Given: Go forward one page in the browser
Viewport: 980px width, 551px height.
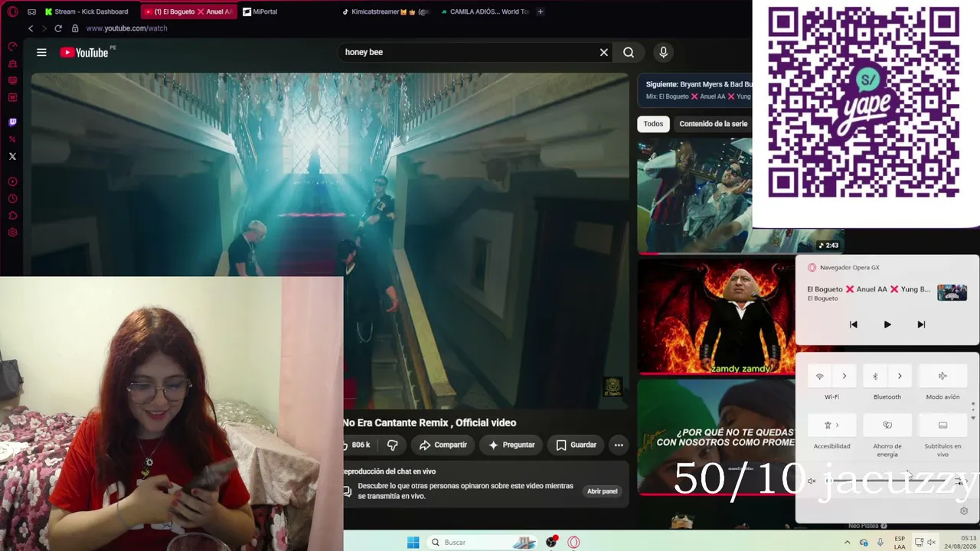Looking at the screenshot, I should coord(44,28).
